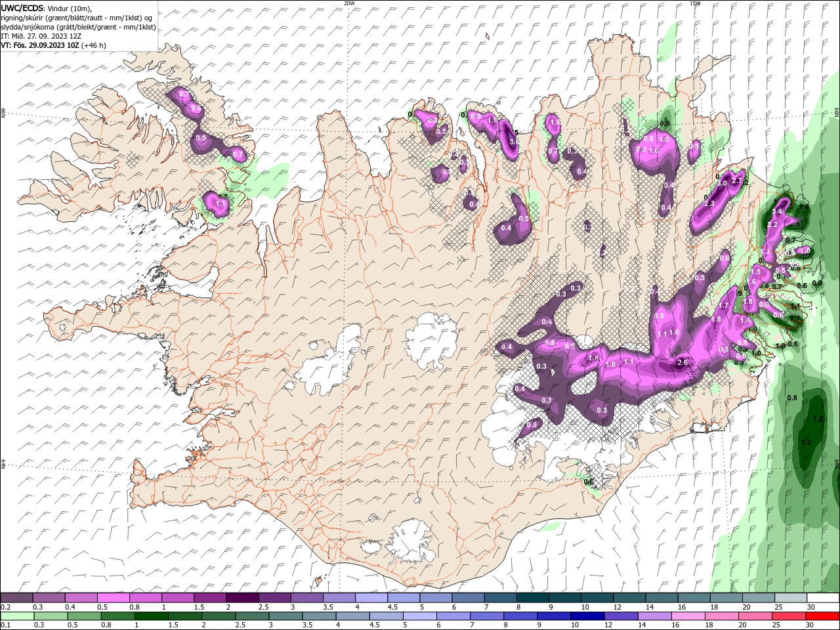Image resolution: width=840 pixels, height=630 pixels.
Task: Click the bright pink 0.5 swatch in snow scale
Action: (113, 598)
